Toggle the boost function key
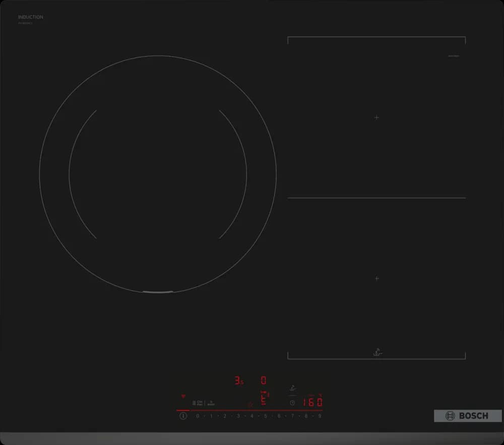Image resolution: width=504 pixels, height=445 pixels. click(211, 403)
